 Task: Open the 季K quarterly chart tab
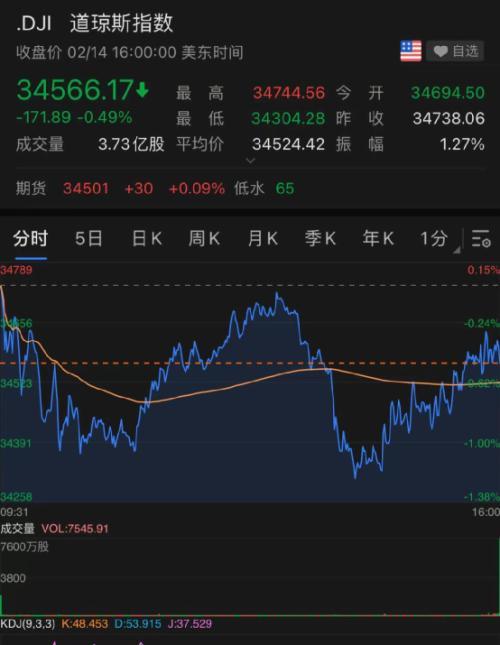point(320,239)
